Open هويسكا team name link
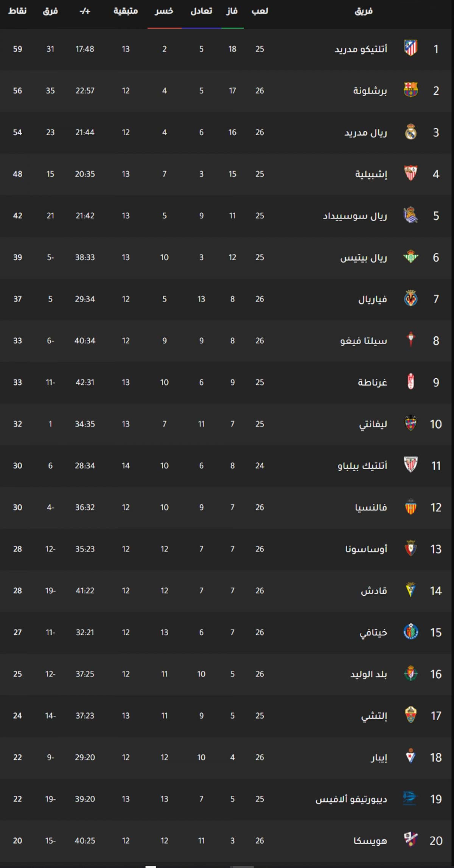454x868 pixels. point(370,841)
